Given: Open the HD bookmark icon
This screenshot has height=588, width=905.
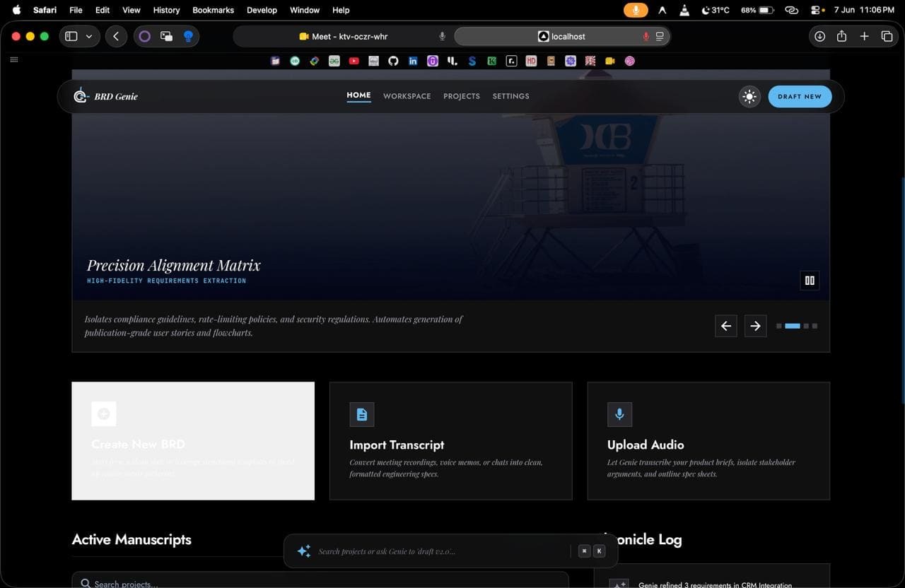Looking at the screenshot, I should click(x=531, y=61).
